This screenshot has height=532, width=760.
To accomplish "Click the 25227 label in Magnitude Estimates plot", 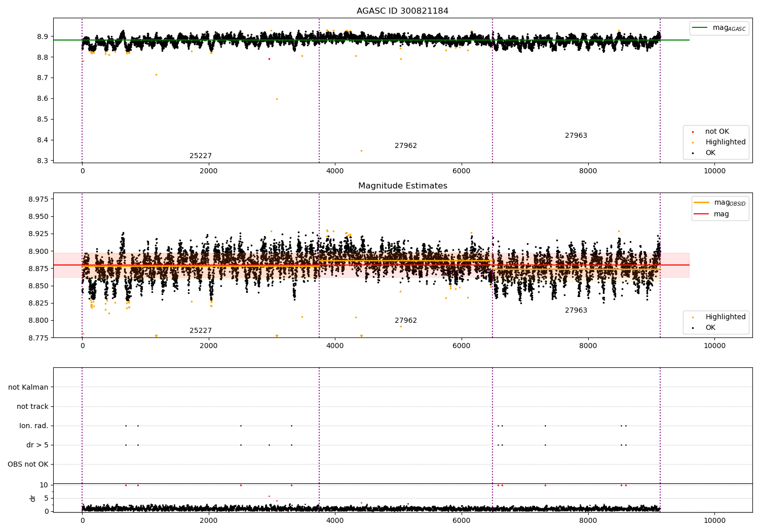I will [x=201, y=330].
